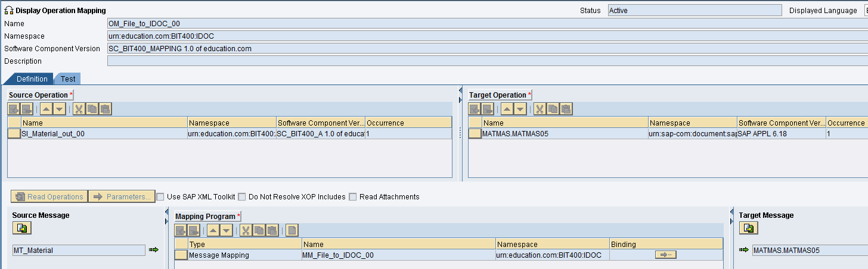Click MATMAS.MATMAS05 target message field
This screenshot has height=269, width=868.
coord(810,251)
